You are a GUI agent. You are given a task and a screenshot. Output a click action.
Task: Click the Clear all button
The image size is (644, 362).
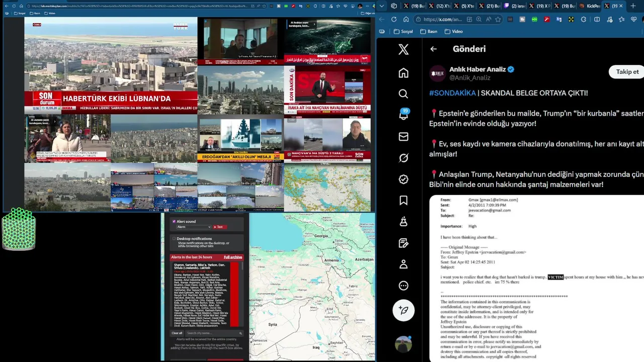(177, 333)
